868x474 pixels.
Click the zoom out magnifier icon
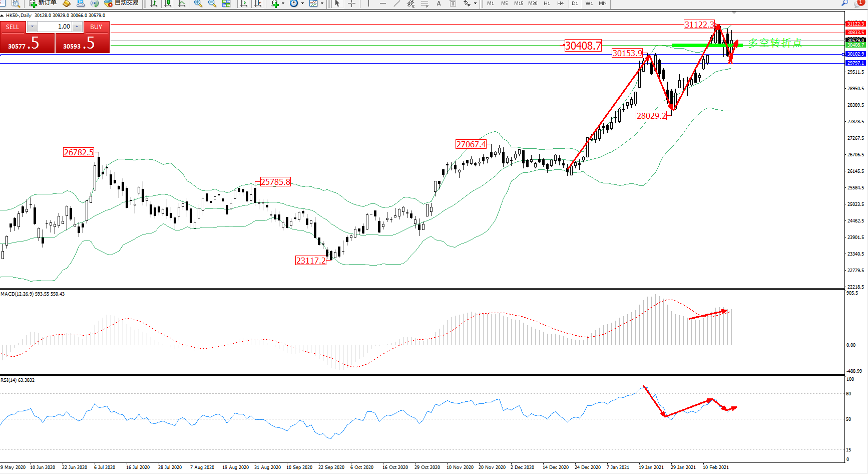[212, 4]
